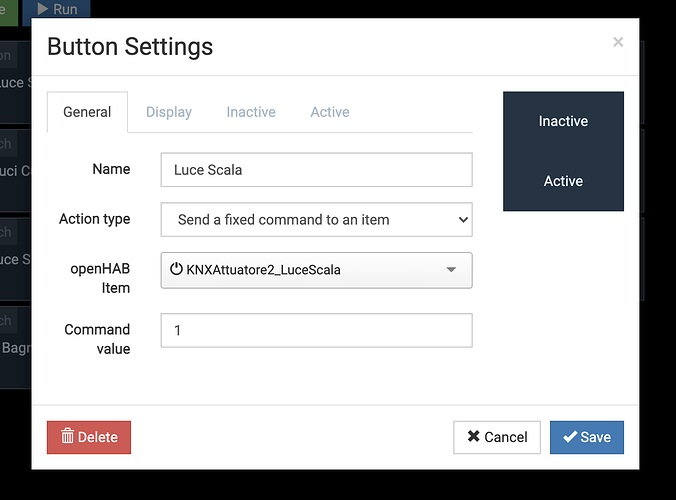Expand the openHAB Item selector arrow

click(x=451, y=269)
